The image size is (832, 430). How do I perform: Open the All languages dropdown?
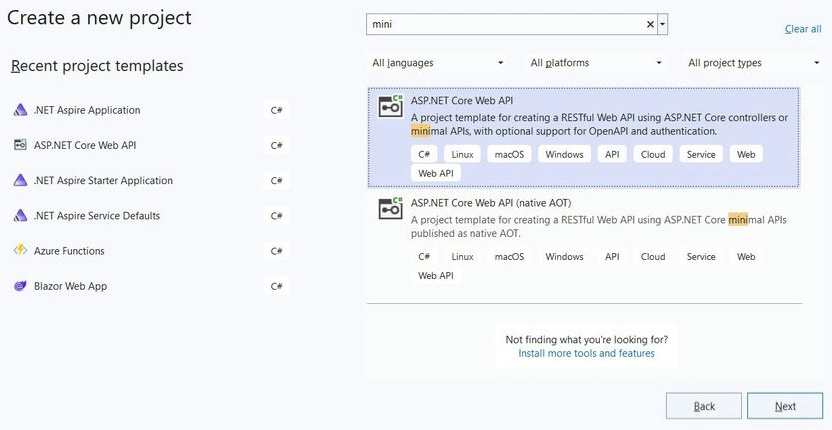437,63
